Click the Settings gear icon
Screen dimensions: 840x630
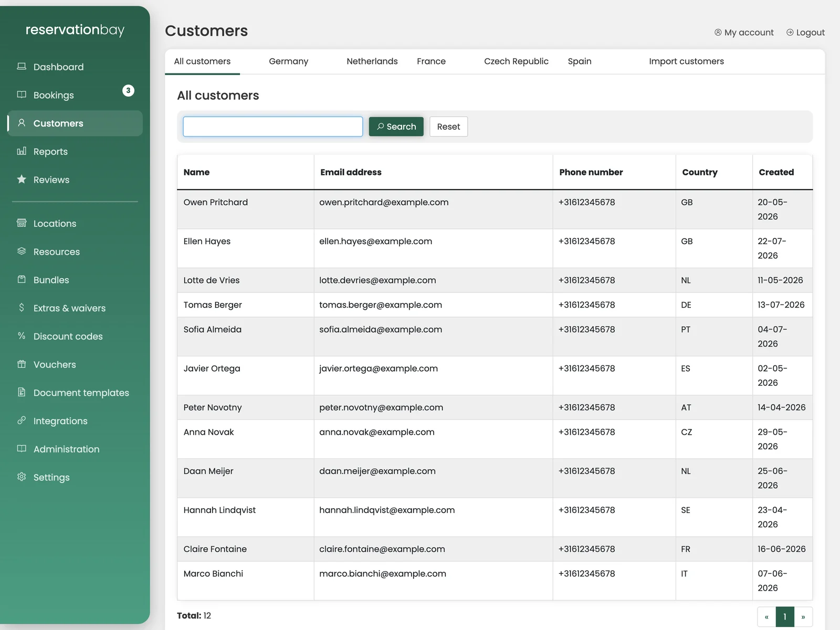(22, 477)
